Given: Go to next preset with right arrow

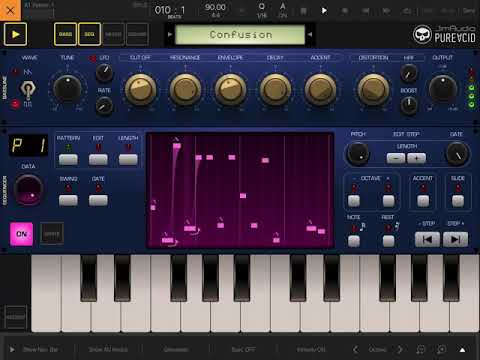Looking at the screenshot, I should click(310, 34).
